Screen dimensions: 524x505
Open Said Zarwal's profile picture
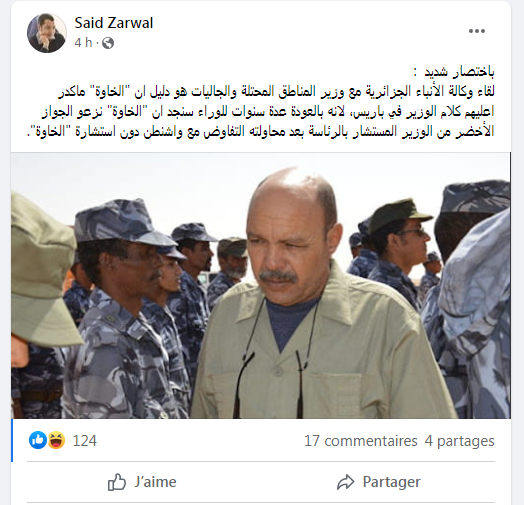(47, 33)
